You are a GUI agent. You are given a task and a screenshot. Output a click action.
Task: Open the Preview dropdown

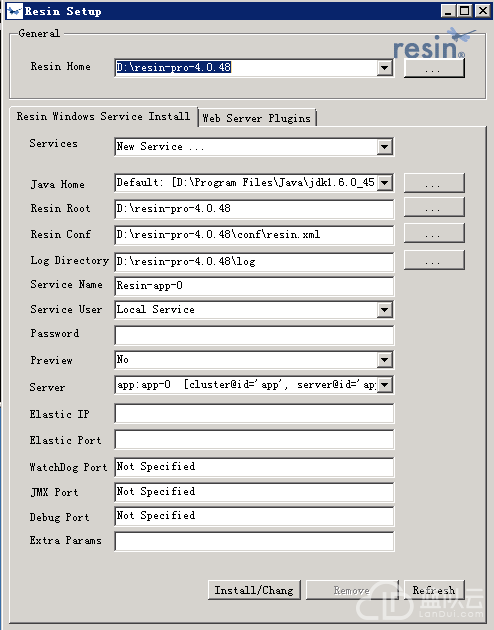pyautogui.click(x=384, y=360)
